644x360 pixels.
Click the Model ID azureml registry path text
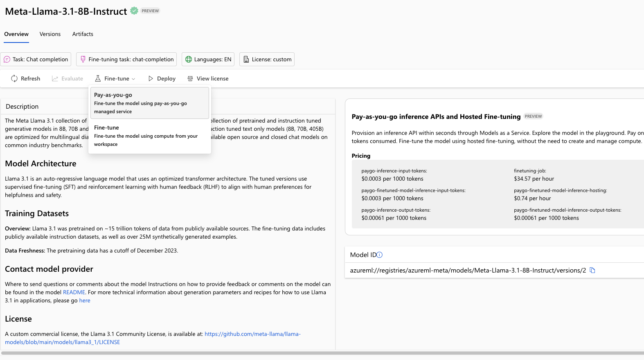pos(468,270)
